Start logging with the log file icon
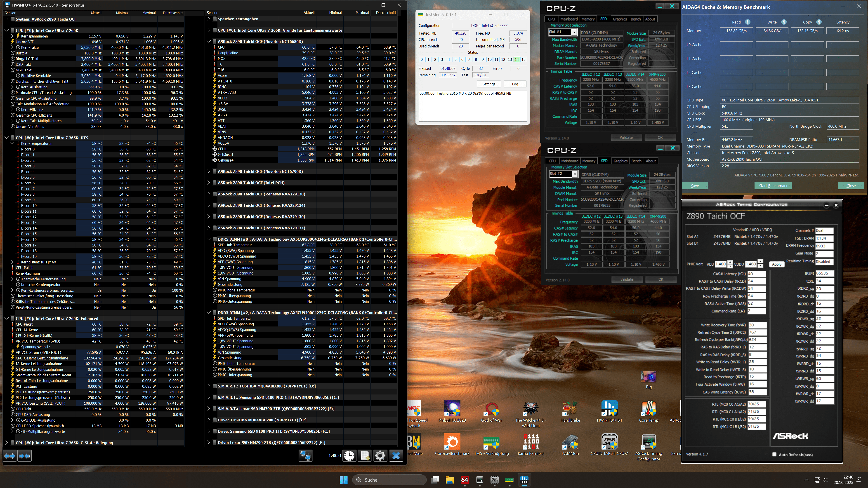The image size is (868, 488). (365, 456)
